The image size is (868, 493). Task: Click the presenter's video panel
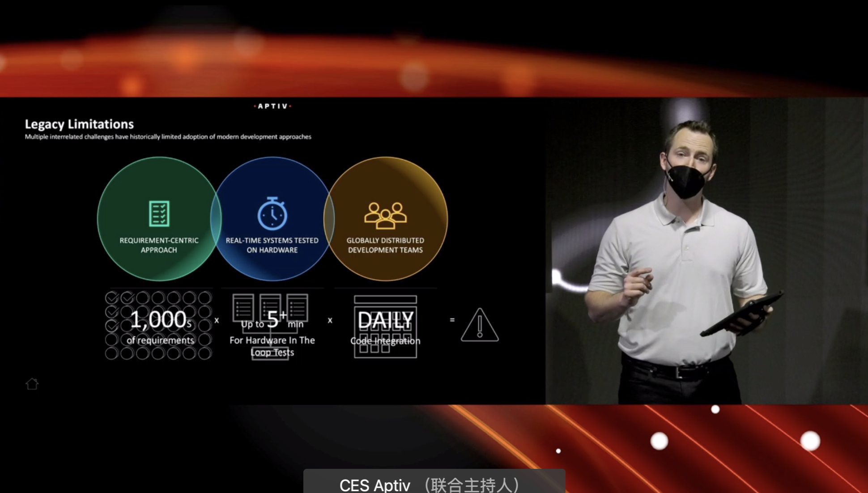point(706,251)
